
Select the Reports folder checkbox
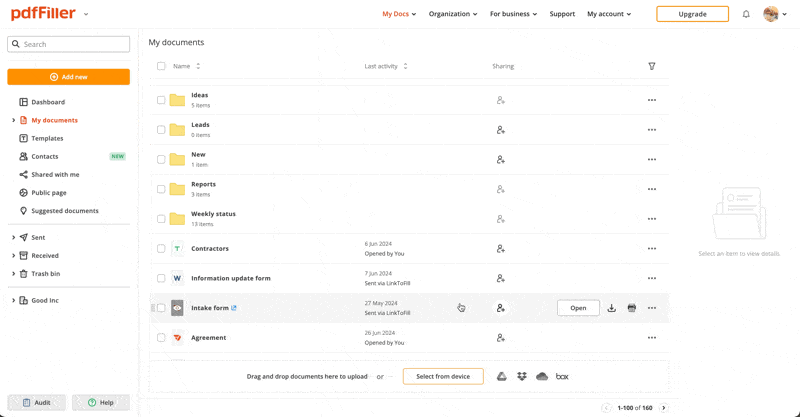click(161, 189)
